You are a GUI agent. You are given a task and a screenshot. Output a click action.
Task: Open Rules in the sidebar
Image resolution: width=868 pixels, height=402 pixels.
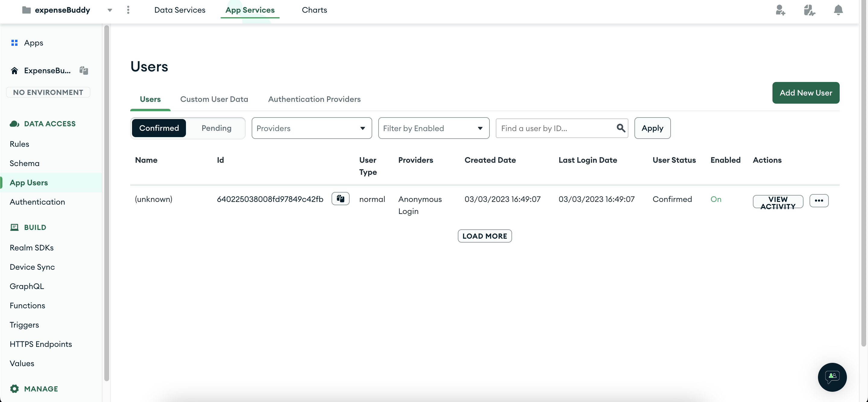19,144
